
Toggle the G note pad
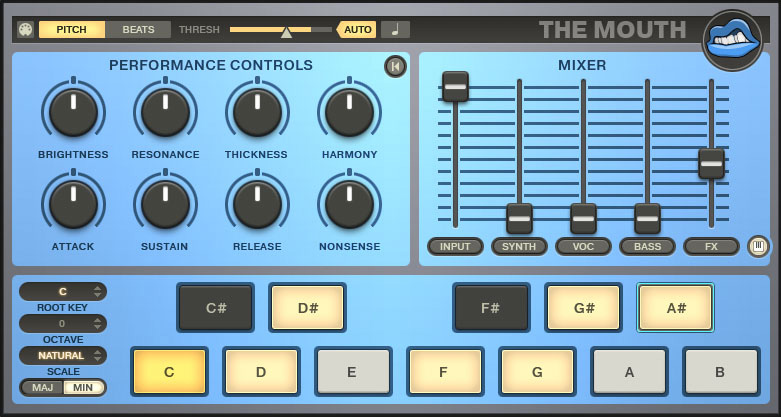[537, 372]
